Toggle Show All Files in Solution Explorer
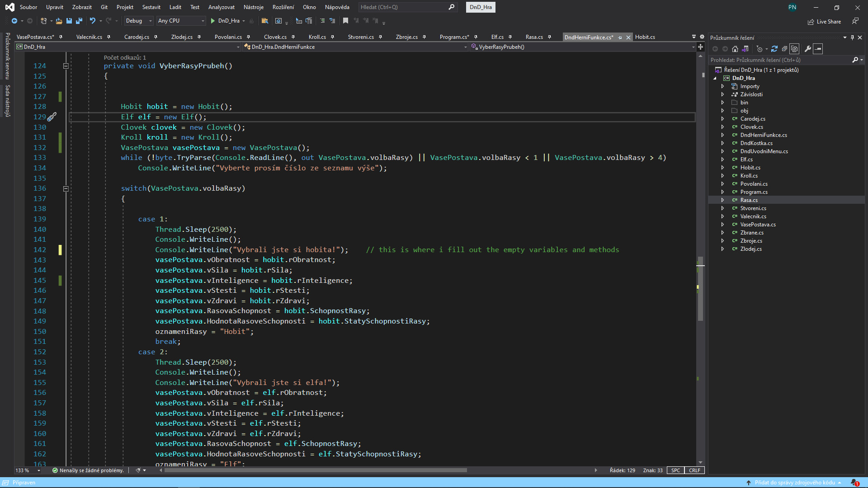The height and width of the screenshot is (488, 868). coord(794,49)
